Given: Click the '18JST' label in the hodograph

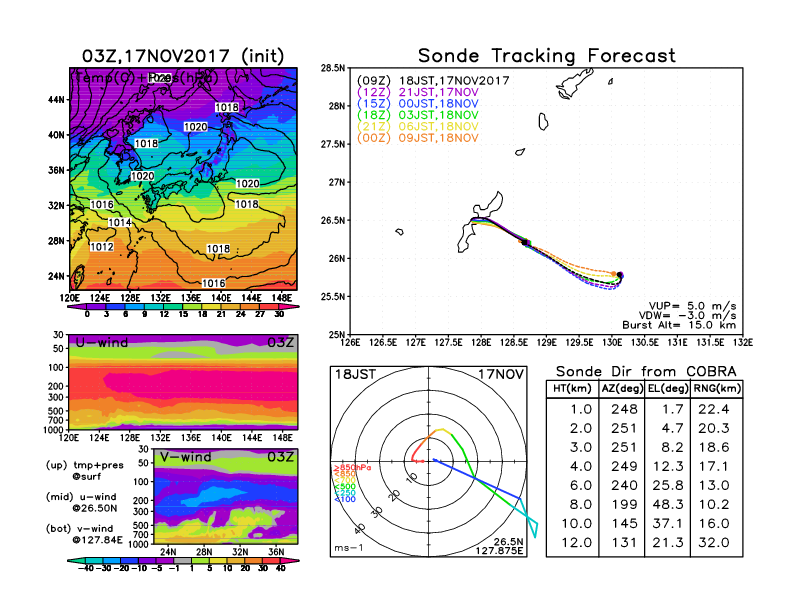Looking at the screenshot, I should pyautogui.click(x=356, y=374).
